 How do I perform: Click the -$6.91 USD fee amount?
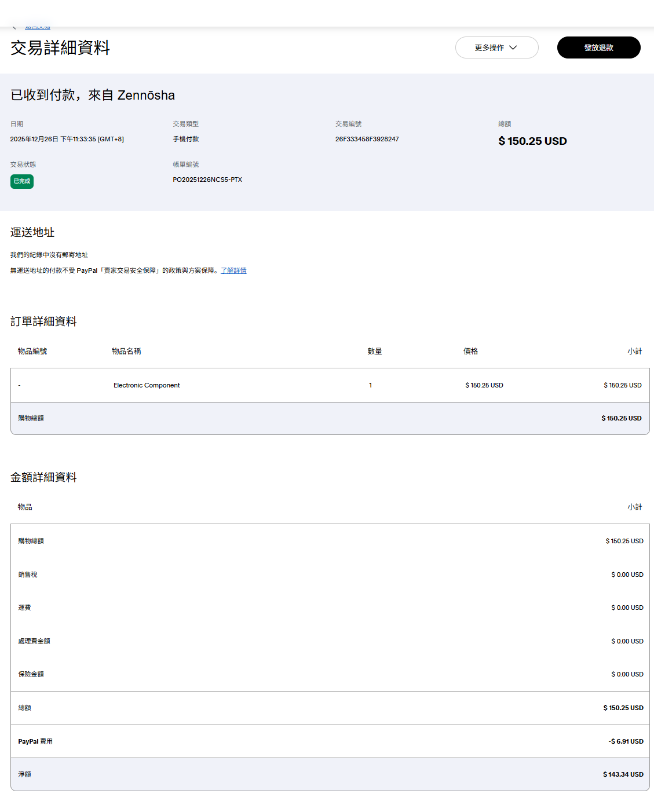coord(626,741)
